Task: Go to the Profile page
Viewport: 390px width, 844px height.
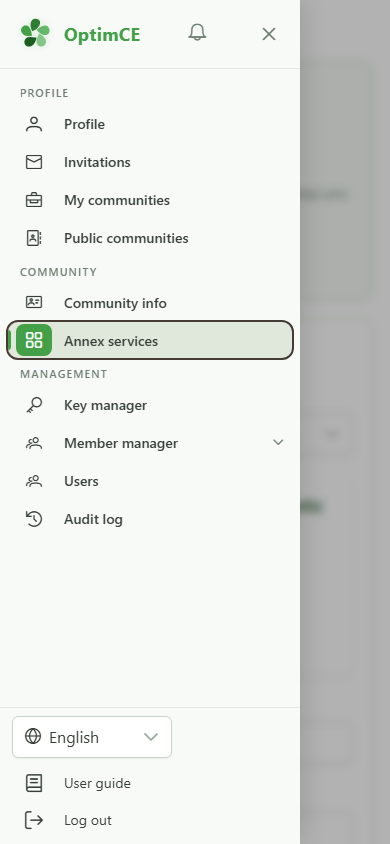Action: 150,124
